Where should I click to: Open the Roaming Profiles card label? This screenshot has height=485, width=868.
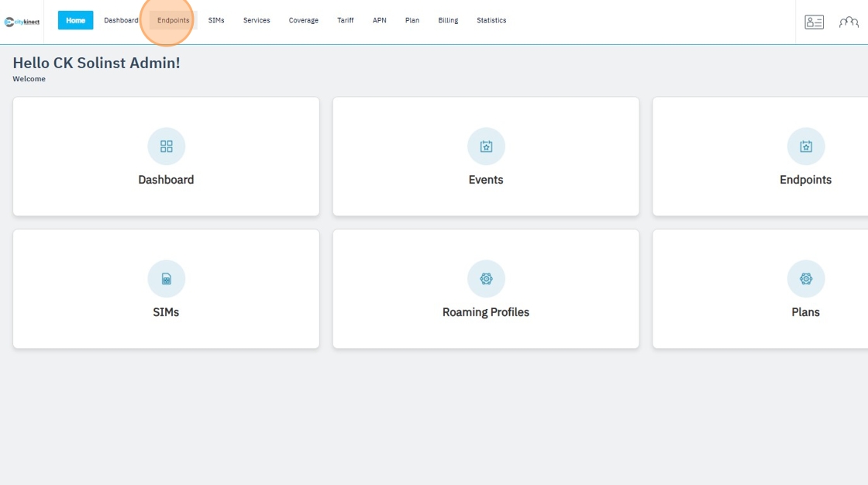pyautogui.click(x=486, y=312)
